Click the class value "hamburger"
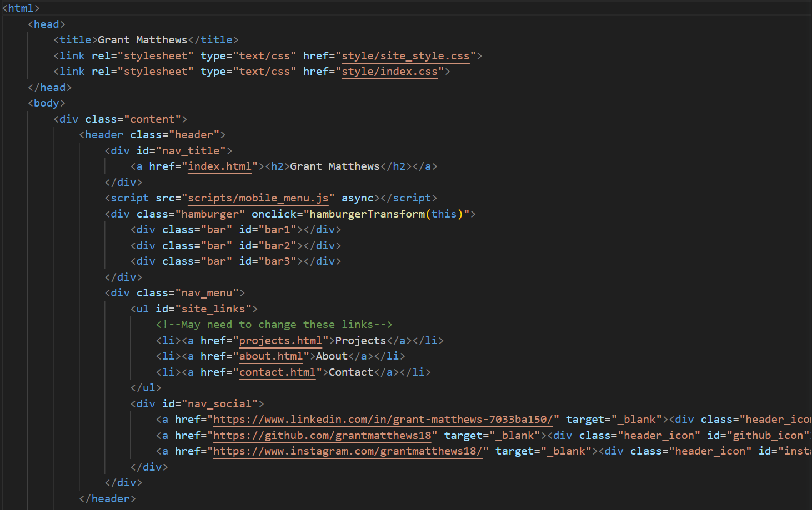The image size is (812, 510). 210,214
